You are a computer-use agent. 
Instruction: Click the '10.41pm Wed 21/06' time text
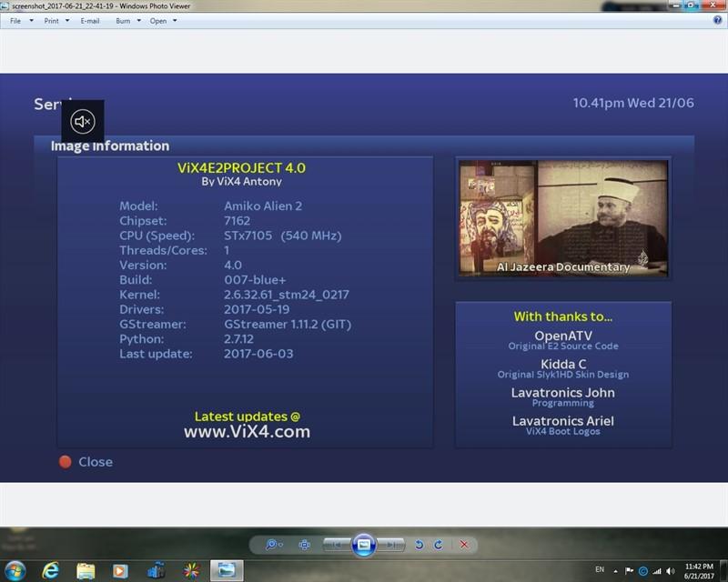pyautogui.click(x=633, y=103)
